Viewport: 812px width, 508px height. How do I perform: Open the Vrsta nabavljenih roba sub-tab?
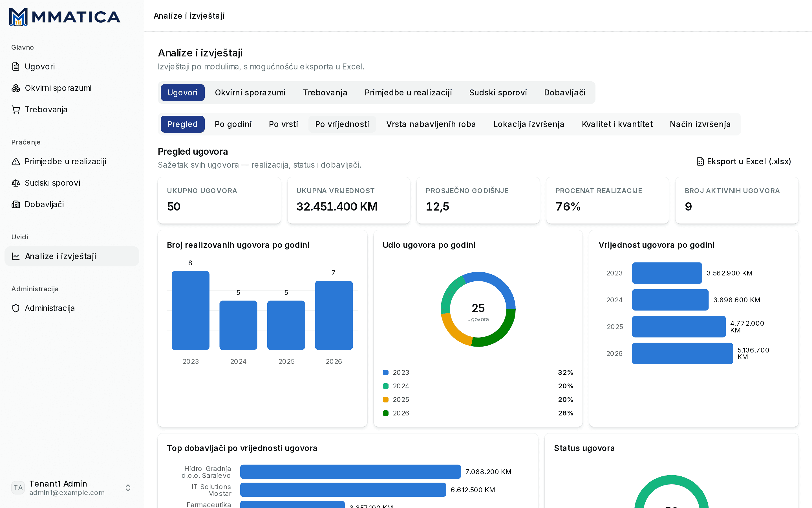pyautogui.click(x=431, y=124)
